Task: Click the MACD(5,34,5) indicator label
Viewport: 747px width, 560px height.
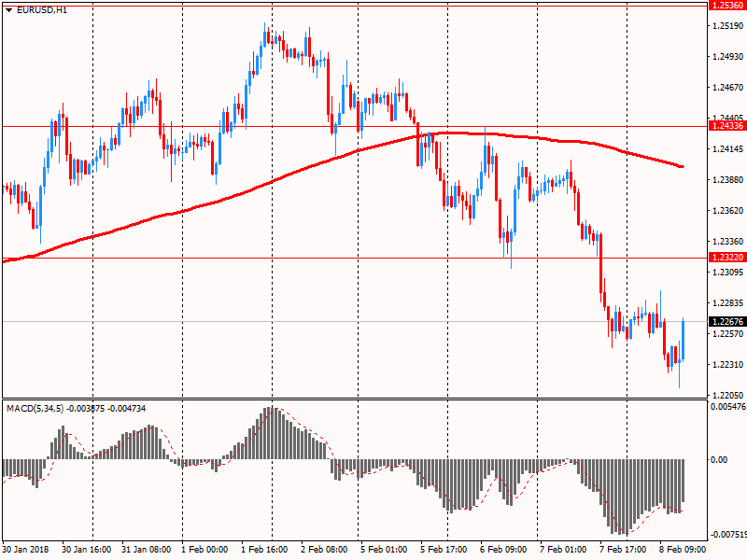Action: pyautogui.click(x=35, y=409)
